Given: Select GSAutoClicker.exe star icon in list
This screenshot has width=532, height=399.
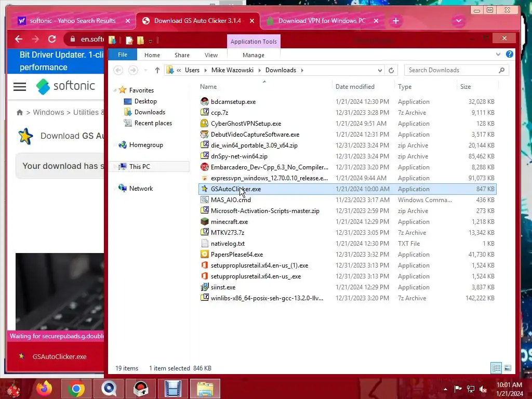Looking at the screenshot, I should click(204, 189).
